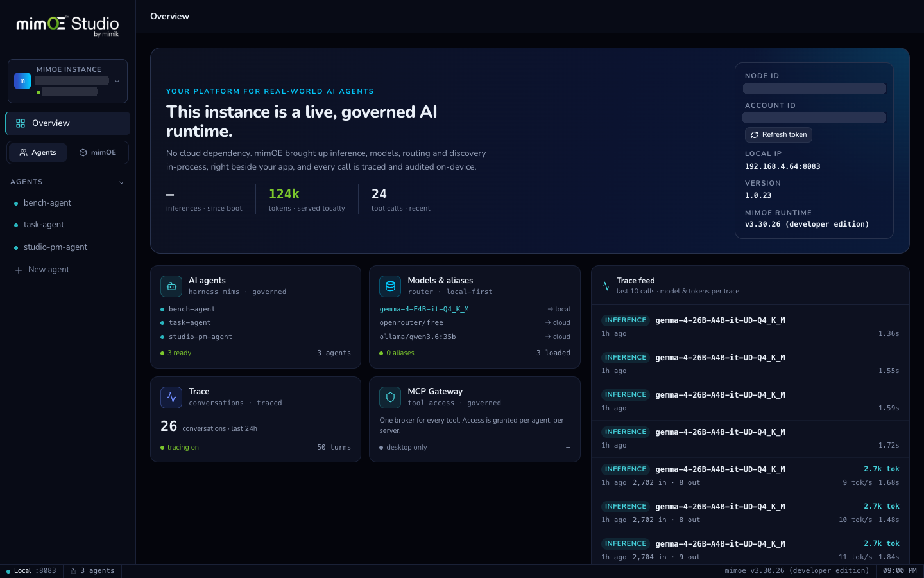Click the AI agents robot icon
The width and height of the screenshot is (924, 578).
point(171,286)
